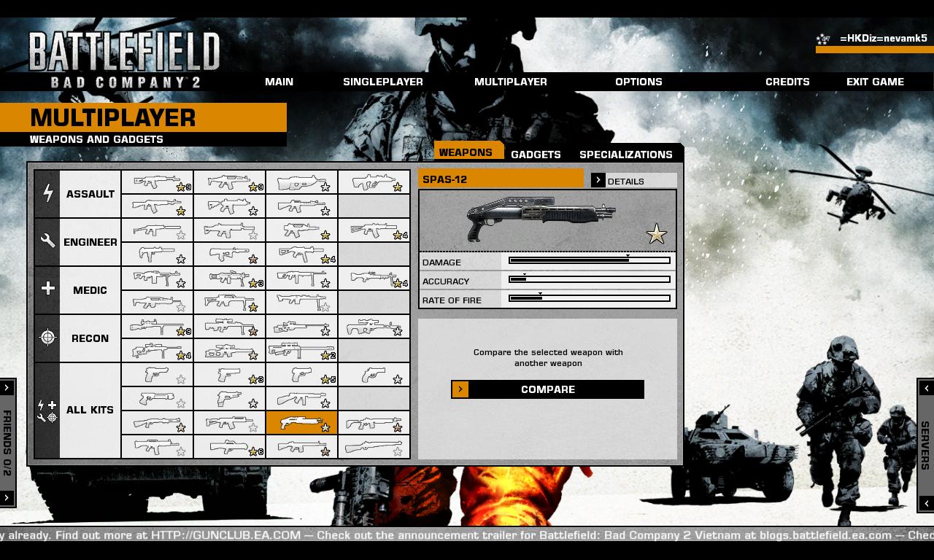
Task: Select the GOL sniper with 4 stars
Action: click(x=157, y=351)
